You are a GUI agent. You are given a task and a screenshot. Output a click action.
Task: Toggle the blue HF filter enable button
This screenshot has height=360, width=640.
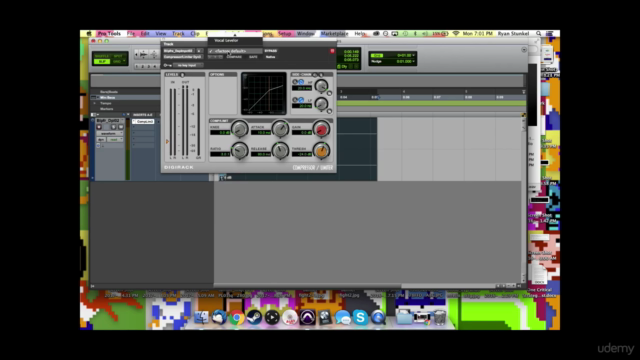click(301, 82)
